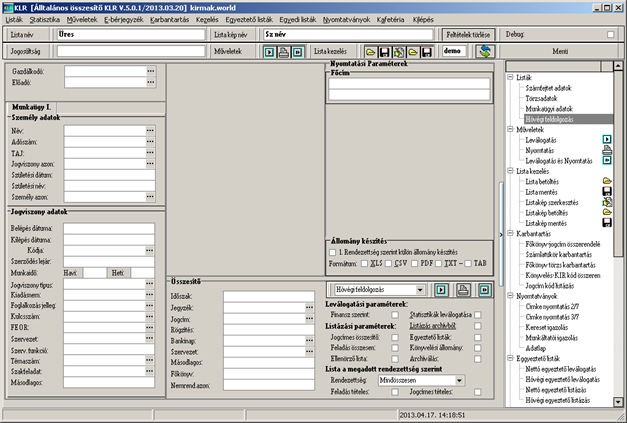Click the tree panel scroll up arrow
Image resolution: width=627 pixels, height=423 pixels.
coord(618,66)
